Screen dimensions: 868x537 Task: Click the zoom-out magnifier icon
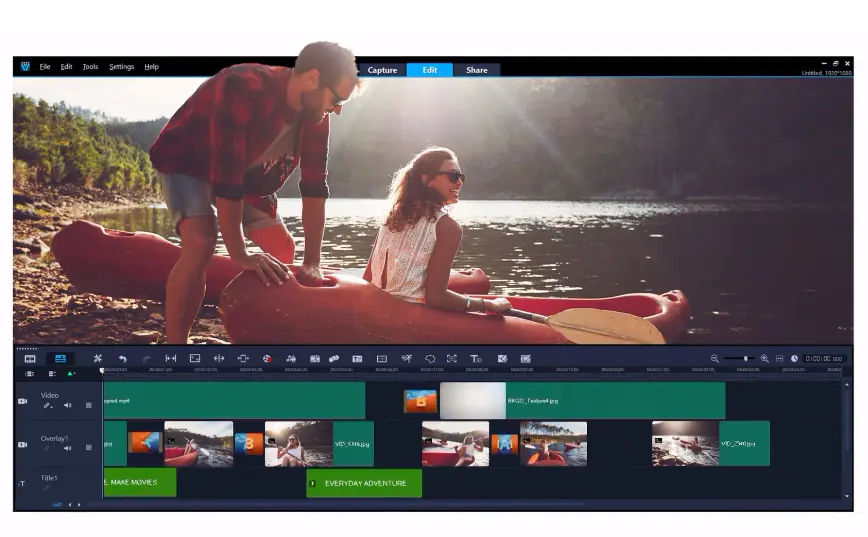click(x=715, y=358)
